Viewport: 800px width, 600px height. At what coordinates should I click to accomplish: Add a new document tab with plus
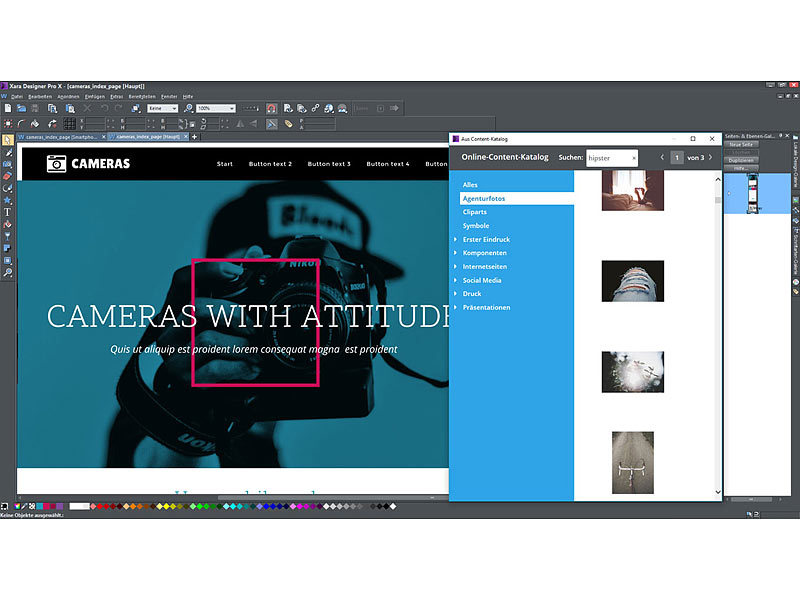pyautogui.click(x=194, y=137)
